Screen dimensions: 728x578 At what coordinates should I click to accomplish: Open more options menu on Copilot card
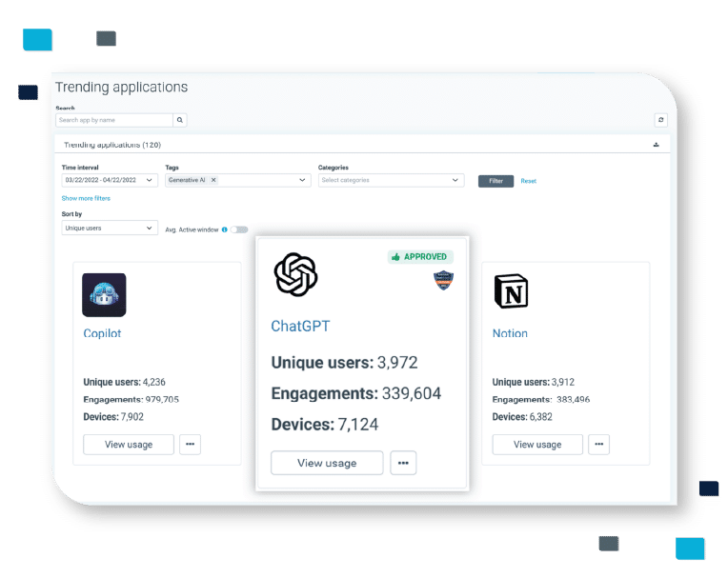[x=190, y=445]
